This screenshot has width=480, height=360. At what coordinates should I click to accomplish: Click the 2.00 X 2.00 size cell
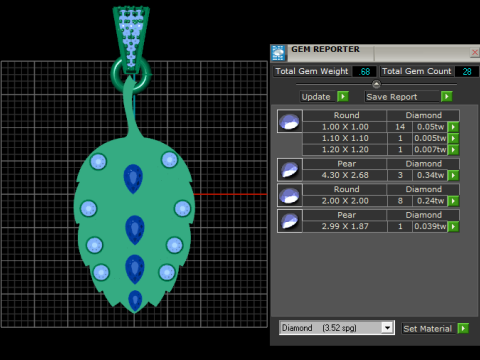point(345,201)
